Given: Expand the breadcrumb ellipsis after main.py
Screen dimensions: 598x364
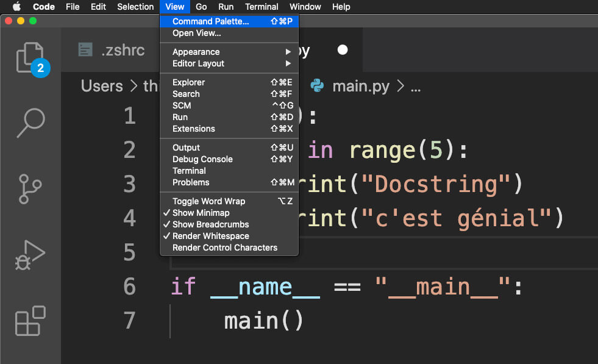Looking at the screenshot, I should pos(416,87).
